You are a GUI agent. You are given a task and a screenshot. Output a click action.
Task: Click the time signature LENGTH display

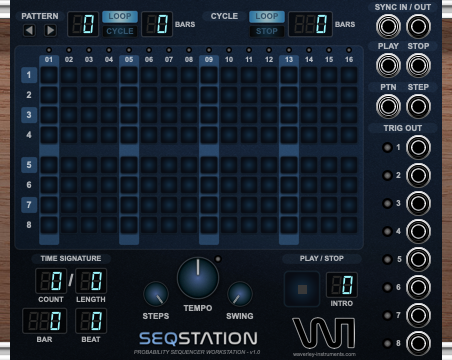click(91, 281)
